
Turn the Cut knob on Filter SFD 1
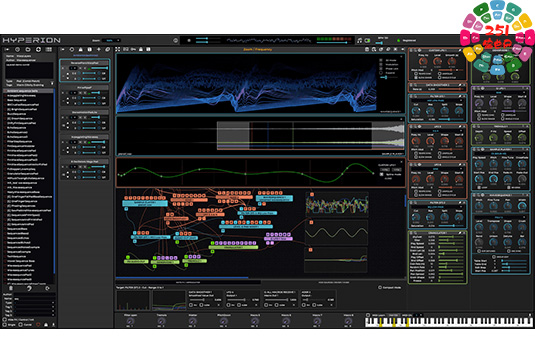(416, 111)
